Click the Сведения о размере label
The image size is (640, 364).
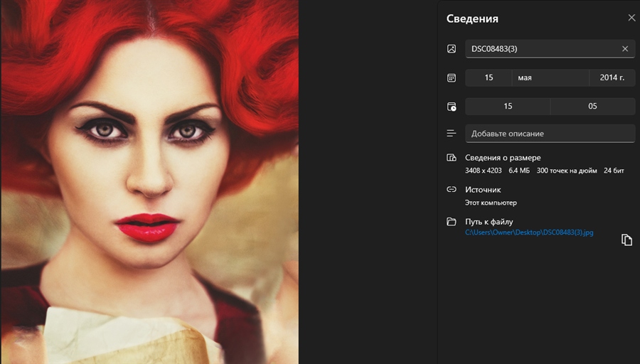click(x=503, y=158)
